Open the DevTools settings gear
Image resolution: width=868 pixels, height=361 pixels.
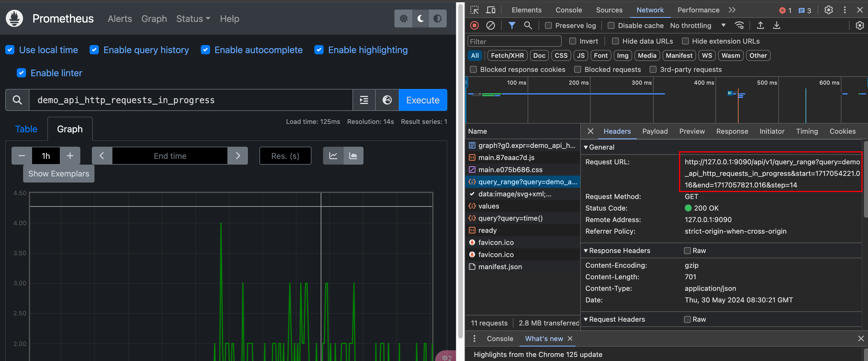coord(829,10)
